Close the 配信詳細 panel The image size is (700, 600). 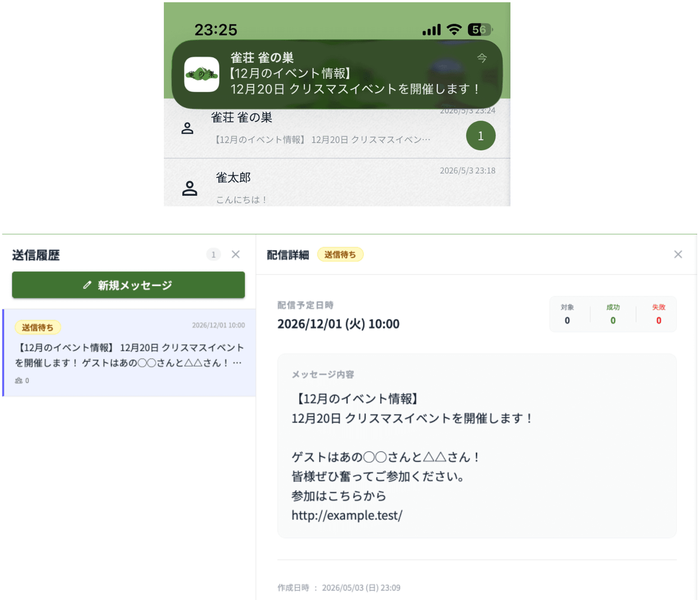pos(678,255)
